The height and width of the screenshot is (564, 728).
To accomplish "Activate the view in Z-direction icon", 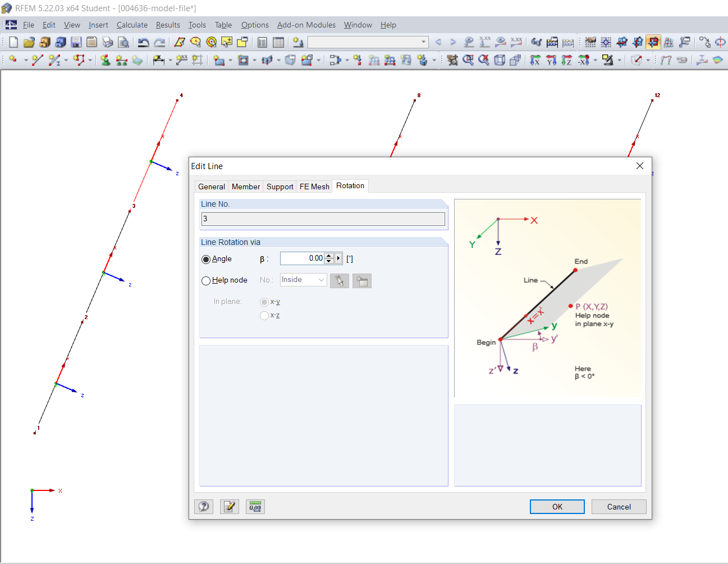I will [x=566, y=60].
